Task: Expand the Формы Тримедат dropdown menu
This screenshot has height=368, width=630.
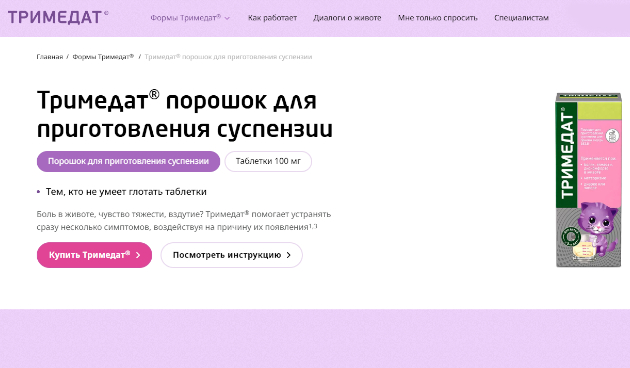Action: pos(190,18)
